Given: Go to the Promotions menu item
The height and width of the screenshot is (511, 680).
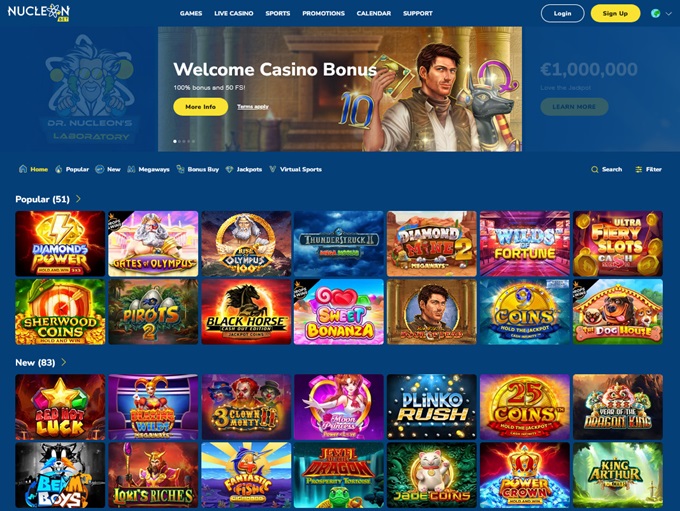Looking at the screenshot, I should point(324,13).
